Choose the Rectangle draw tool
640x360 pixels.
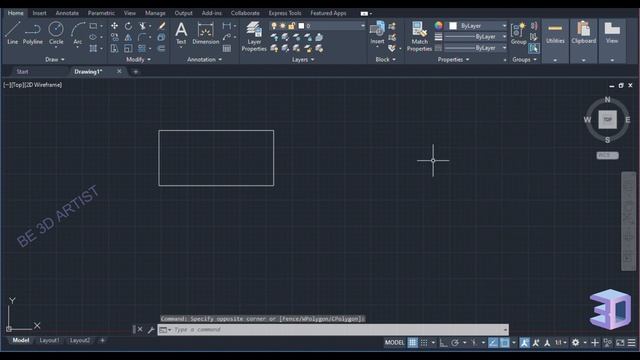coord(93,26)
